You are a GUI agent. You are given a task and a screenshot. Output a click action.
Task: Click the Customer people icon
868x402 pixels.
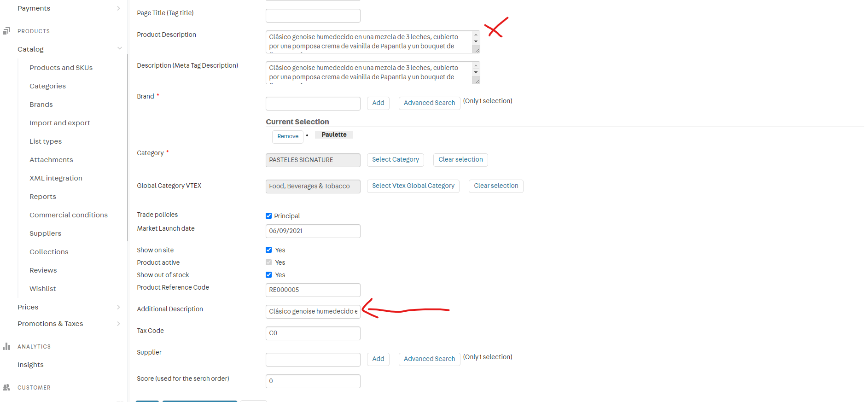(x=6, y=387)
